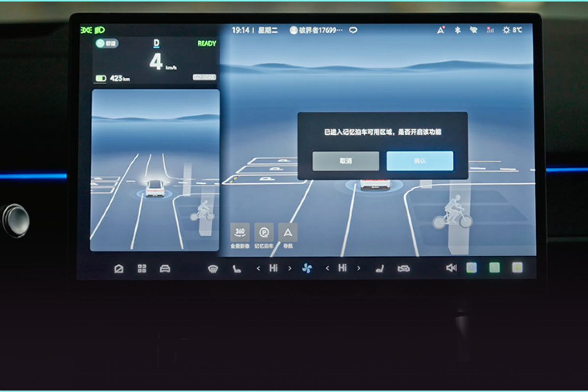Click the 确认 confirm button
Screen dimensions: 588x392
tap(420, 161)
